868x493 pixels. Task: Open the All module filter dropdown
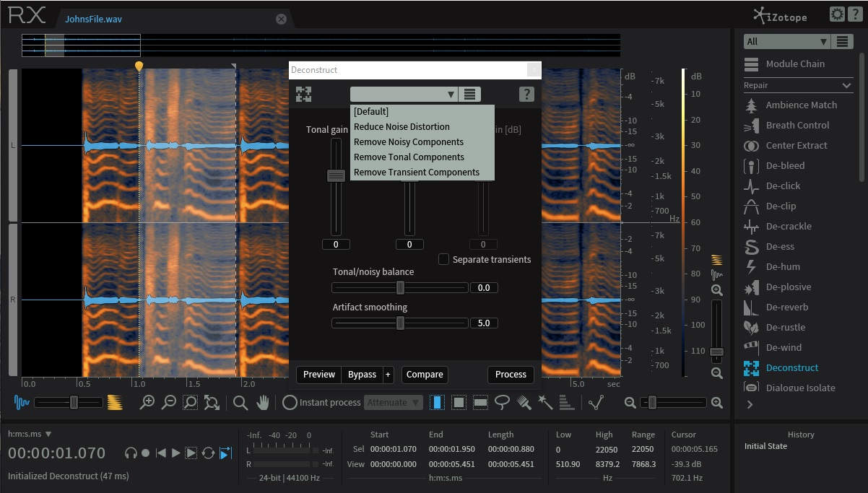(786, 41)
